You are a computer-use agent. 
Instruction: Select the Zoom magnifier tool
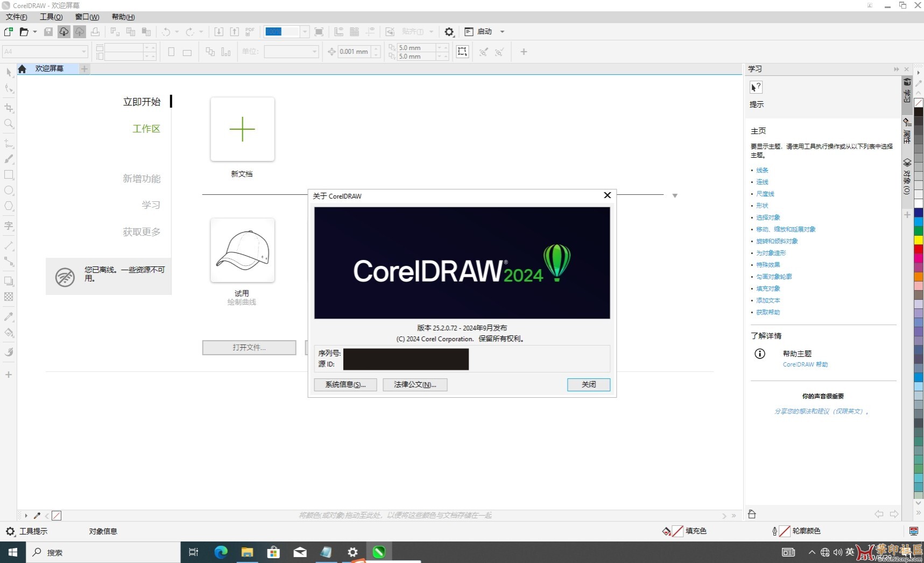click(x=9, y=124)
